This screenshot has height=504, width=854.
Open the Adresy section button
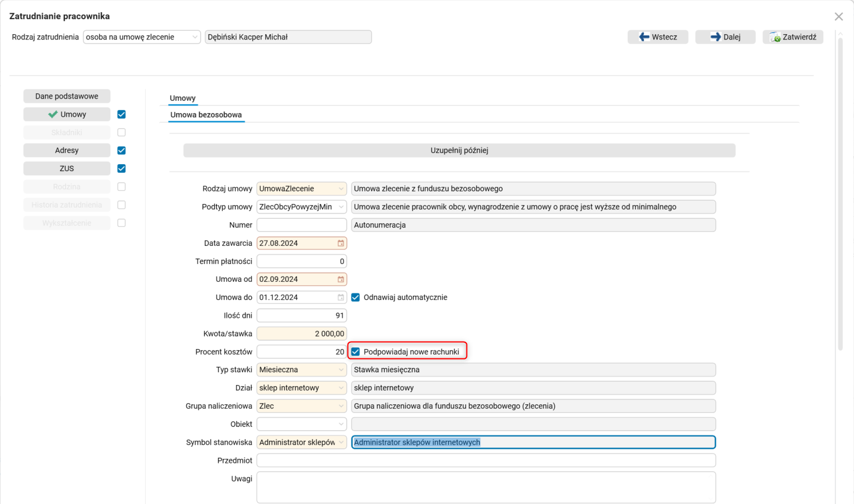click(67, 150)
